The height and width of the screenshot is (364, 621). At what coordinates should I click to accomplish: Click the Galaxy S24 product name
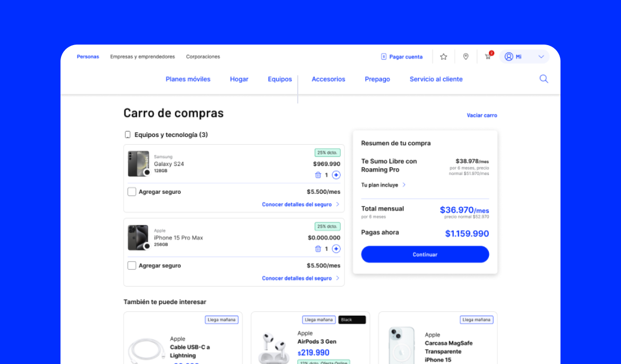click(x=169, y=164)
